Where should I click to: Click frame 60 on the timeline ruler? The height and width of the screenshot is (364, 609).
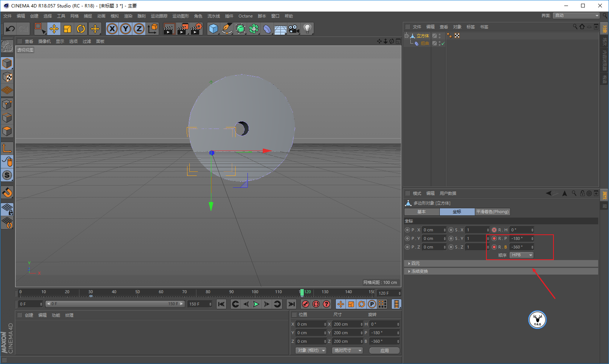pyautogui.click(x=161, y=292)
